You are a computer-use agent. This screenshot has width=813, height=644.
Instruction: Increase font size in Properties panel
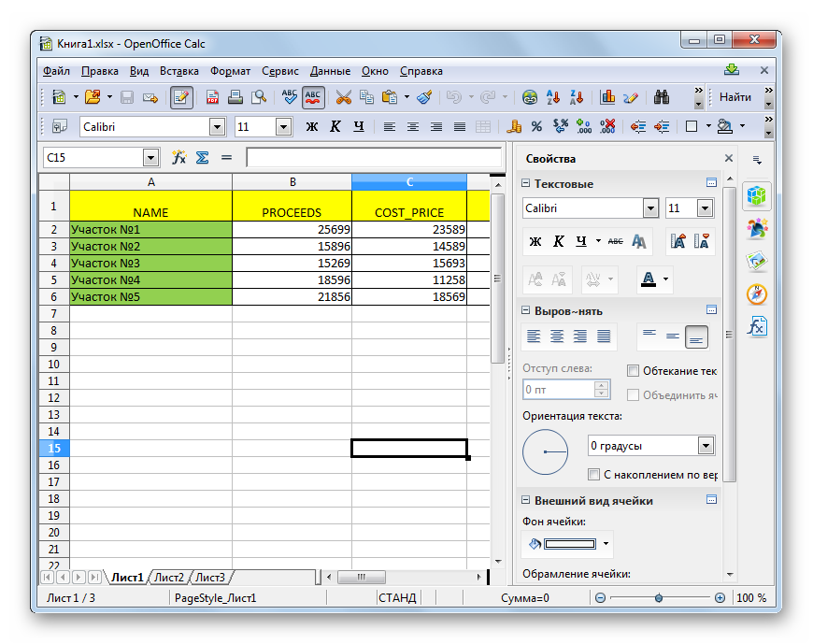[x=677, y=240]
